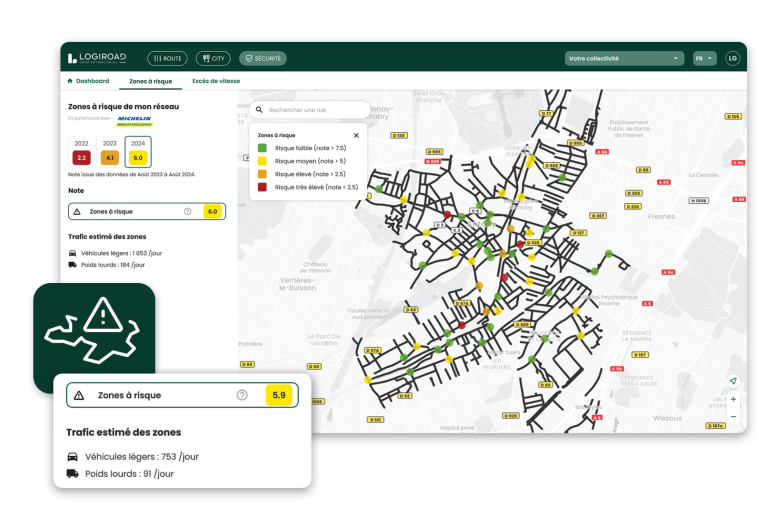Click the Rechercher une rue search field

coord(310,110)
